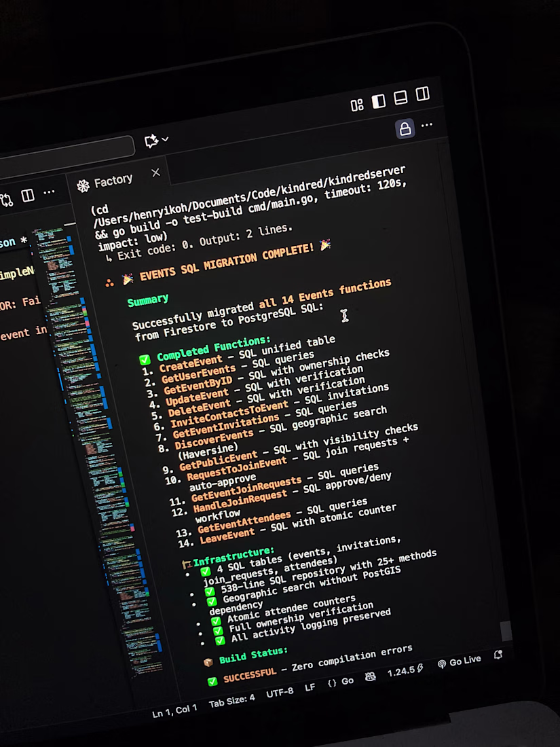Click the Build Status heading
This screenshot has width=560, height=747.
[253, 655]
